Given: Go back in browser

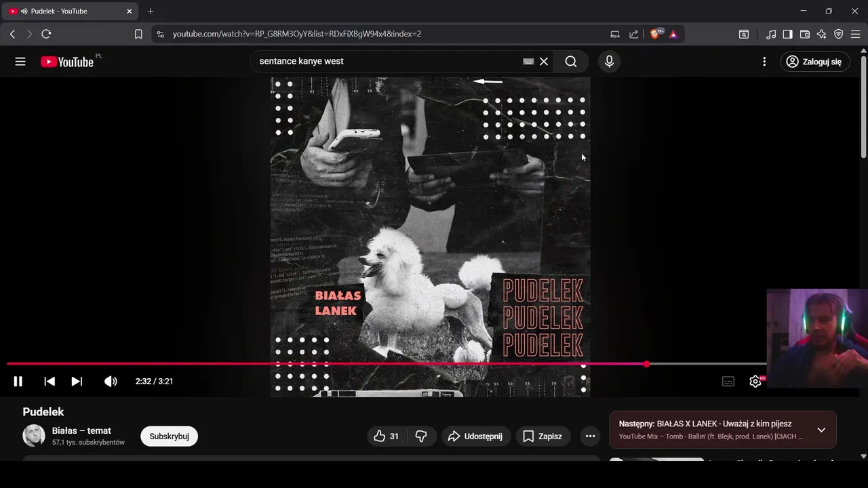Looking at the screenshot, I should click(12, 34).
